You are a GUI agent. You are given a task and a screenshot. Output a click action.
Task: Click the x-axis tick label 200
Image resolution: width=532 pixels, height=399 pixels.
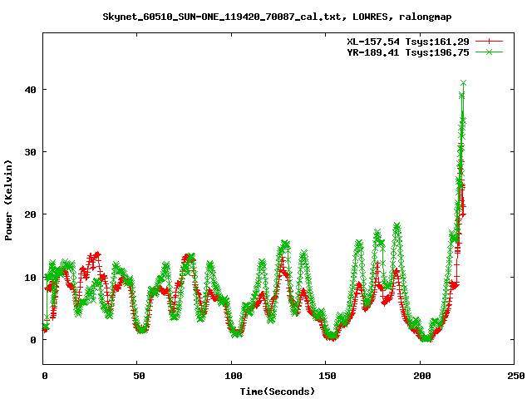click(x=421, y=376)
